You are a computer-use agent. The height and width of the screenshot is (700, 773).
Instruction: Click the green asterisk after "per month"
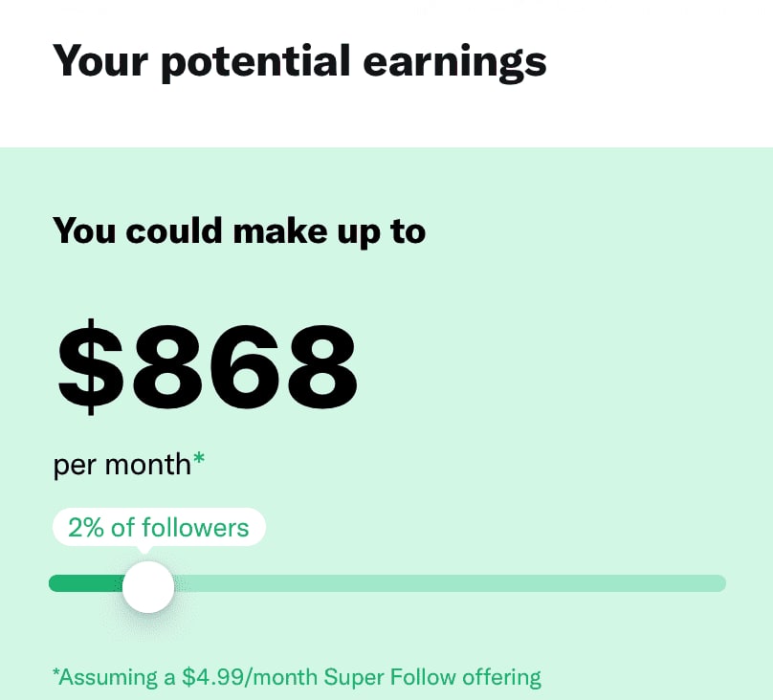click(x=199, y=460)
